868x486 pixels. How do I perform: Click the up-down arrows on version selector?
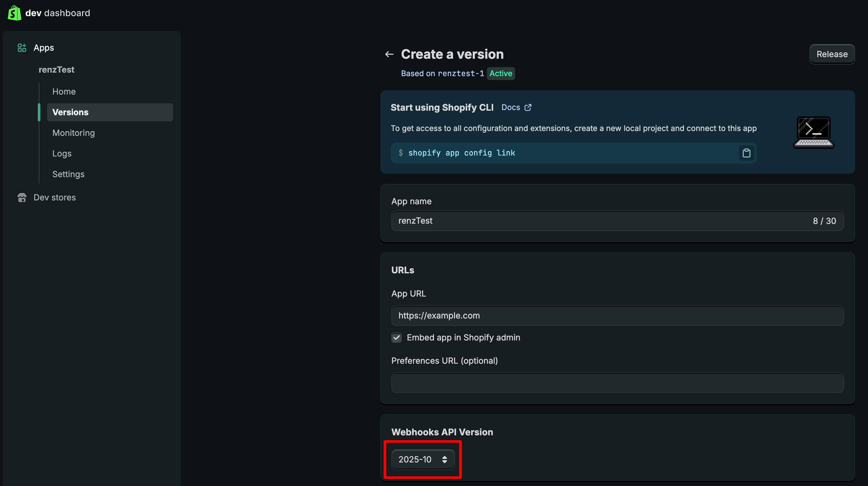click(444, 460)
